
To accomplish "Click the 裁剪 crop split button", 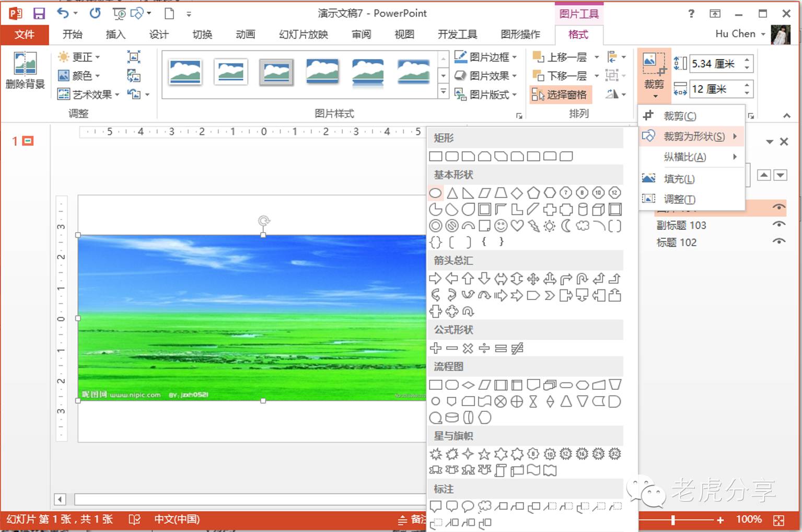I will (x=654, y=76).
